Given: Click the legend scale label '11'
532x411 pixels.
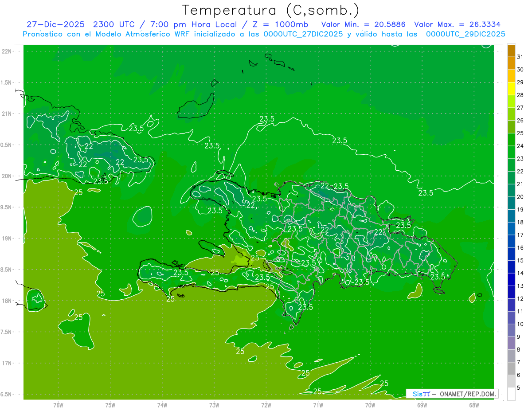Looking at the screenshot, I should pyautogui.click(x=520, y=311).
